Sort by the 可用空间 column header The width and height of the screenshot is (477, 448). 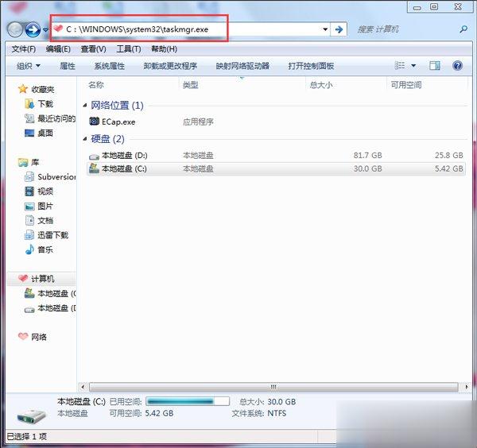point(406,85)
